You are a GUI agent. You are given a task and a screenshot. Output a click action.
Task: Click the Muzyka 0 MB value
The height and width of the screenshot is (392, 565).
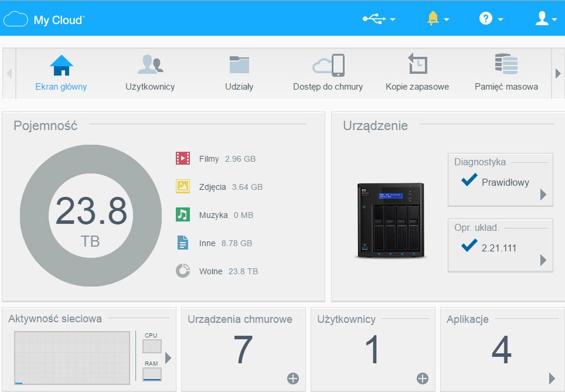pyautogui.click(x=244, y=215)
